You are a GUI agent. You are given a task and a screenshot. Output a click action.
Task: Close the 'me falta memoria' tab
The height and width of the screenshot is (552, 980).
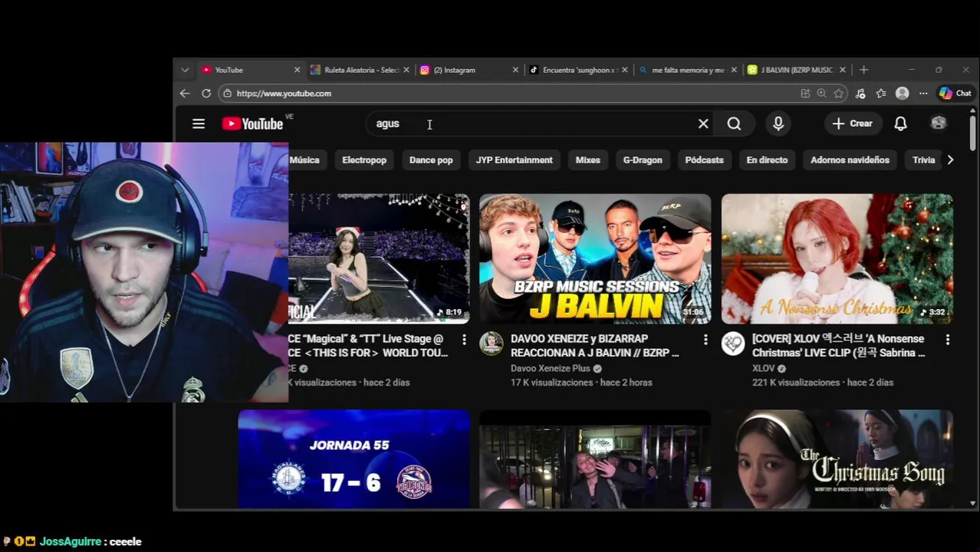(733, 70)
